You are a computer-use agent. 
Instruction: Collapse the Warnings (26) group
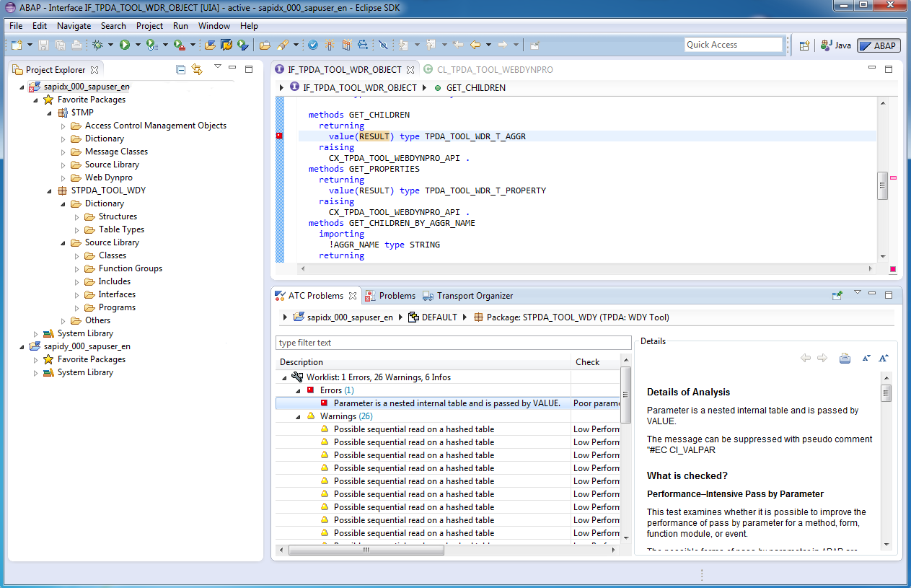click(297, 416)
